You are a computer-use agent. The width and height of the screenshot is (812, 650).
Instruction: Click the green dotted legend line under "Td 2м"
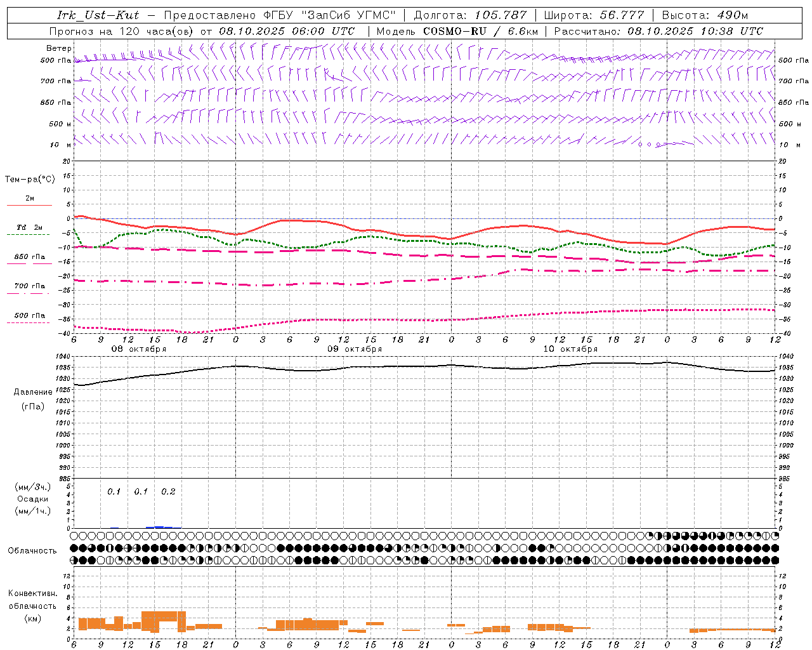click(29, 235)
